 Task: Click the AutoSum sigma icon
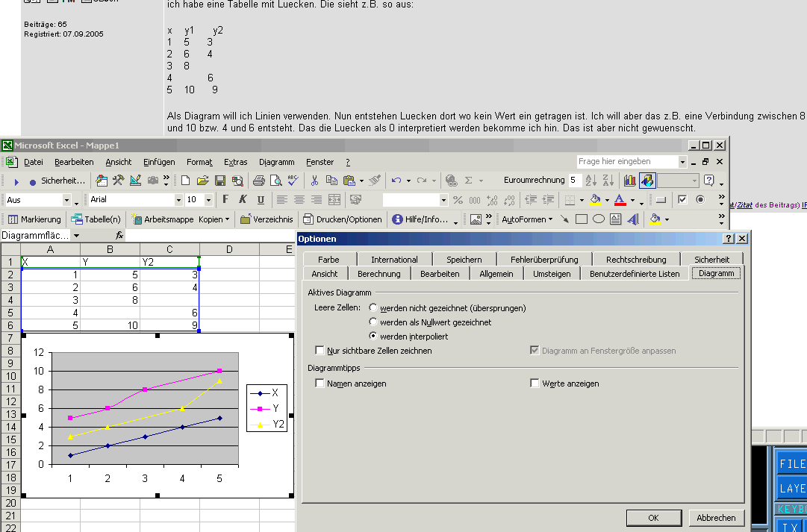click(468, 181)
